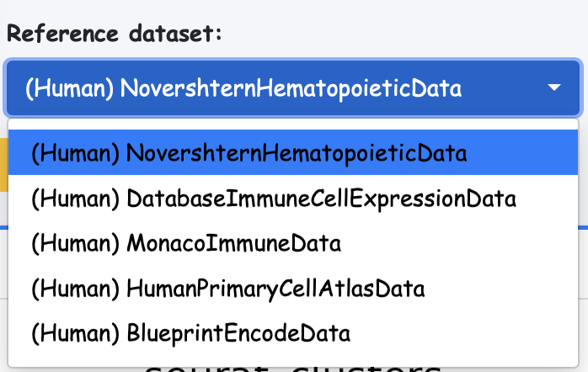Pick the (Human) HumanPrimaryCellAtlasData reference
The height and width of the screenshot is (372, 588).
(x=227, y=289)
